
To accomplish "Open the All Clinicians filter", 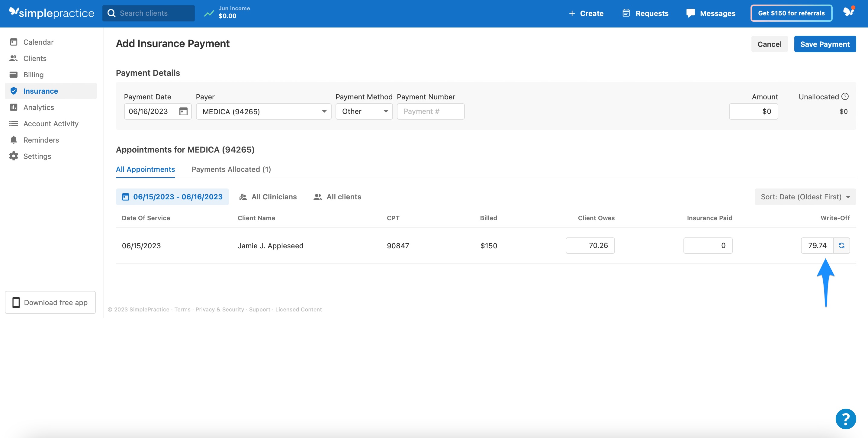I will (268, 197).
